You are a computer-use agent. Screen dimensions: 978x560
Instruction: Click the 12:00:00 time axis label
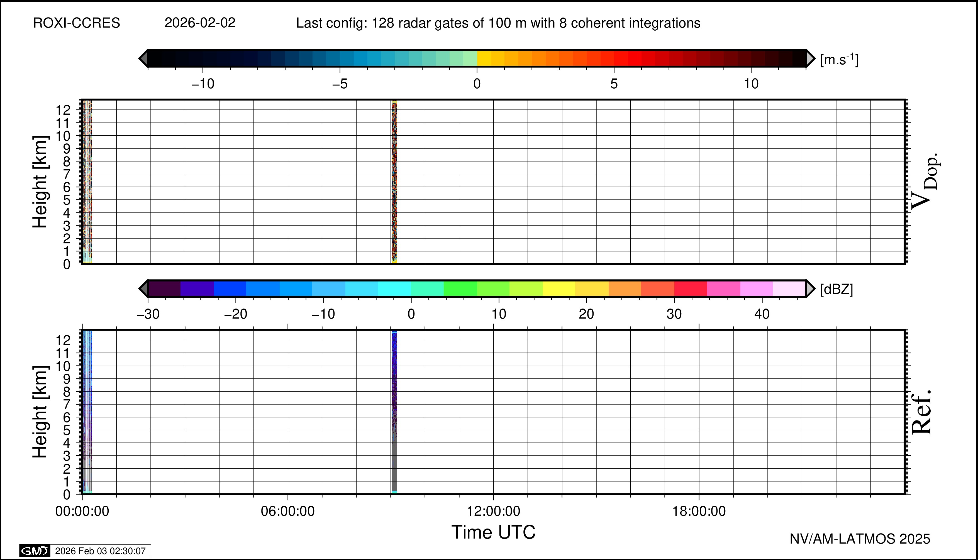493,511
